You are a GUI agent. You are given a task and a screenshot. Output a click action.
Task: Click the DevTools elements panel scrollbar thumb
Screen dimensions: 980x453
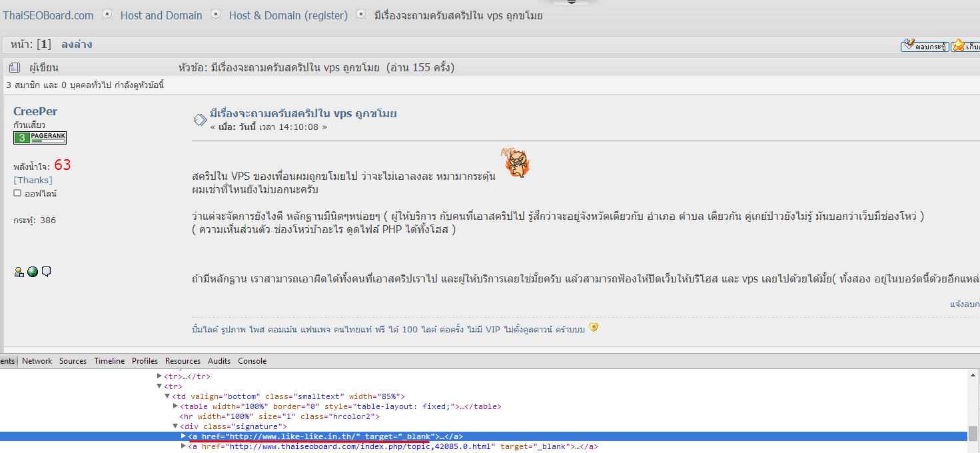click(x=973, y=433)
